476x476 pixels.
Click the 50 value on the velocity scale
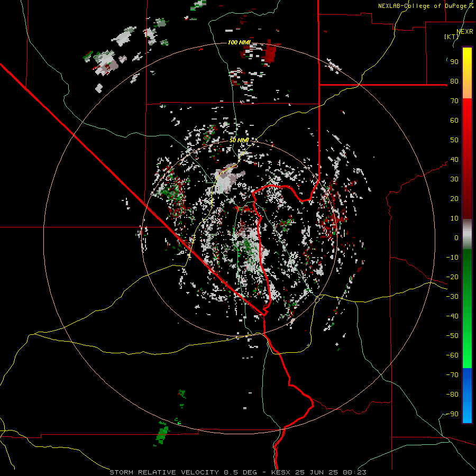pyautogui.click(x=454, y=140)
